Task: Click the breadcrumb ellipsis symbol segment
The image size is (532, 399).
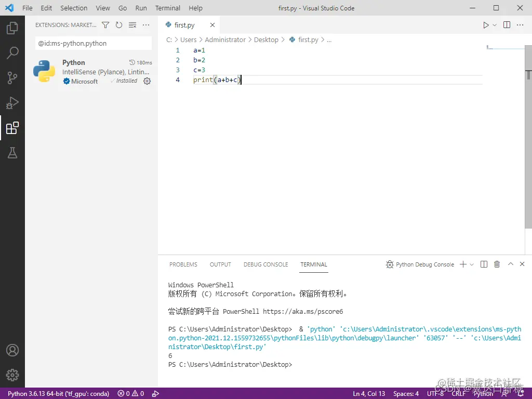Action: 329,39
